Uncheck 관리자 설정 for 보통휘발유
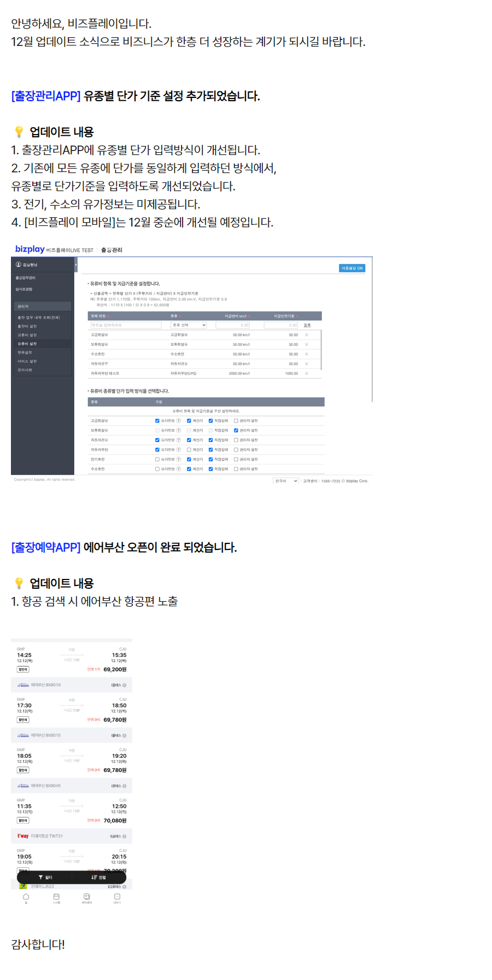The height and width of the screenshot is (980, 492). (x=236, y=431)
